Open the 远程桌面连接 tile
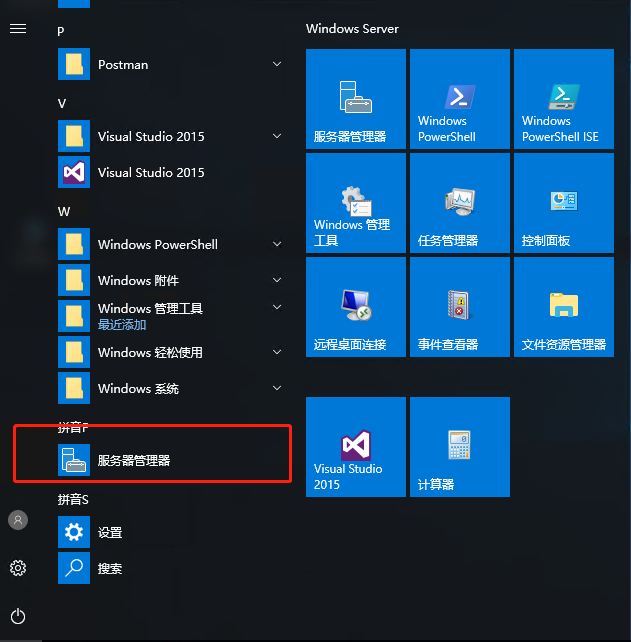The image size is (631, 642). pyautogui.click(x=356, y=307)
